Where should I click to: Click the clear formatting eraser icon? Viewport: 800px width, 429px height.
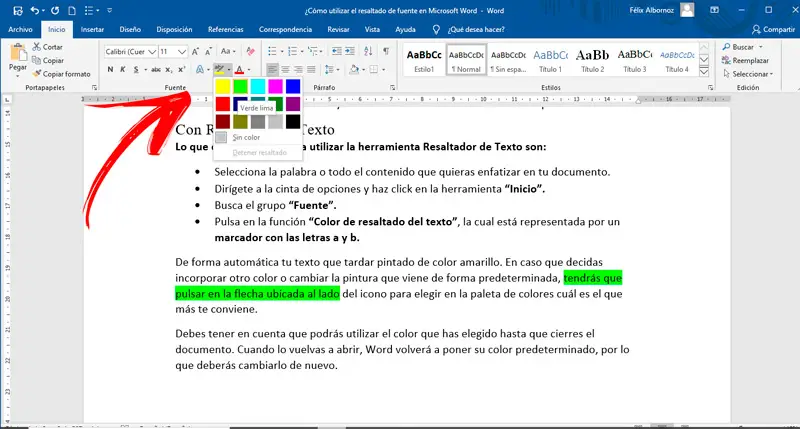coord(252,50)
